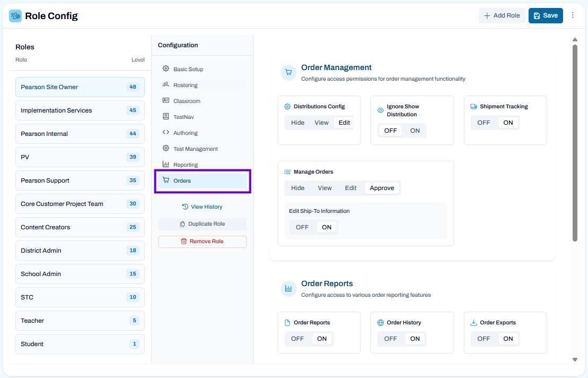The height and width of the screenshot is (378, 588).
Task: Open the Test Management configuration section
Action: coord(203,149)
